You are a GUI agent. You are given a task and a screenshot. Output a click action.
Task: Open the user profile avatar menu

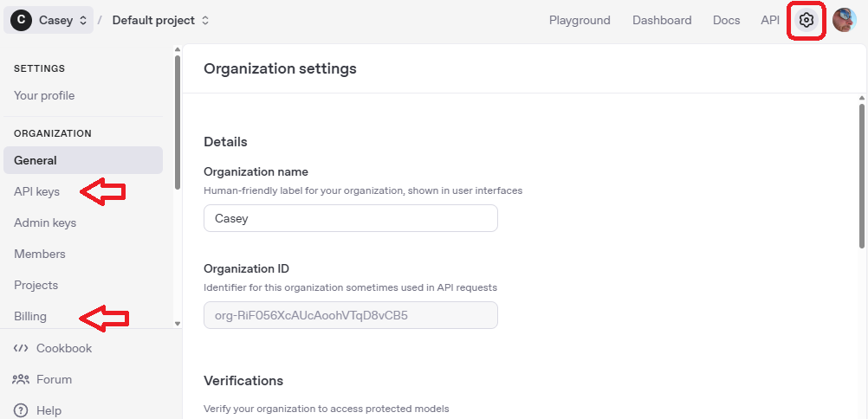coord(844,20)
